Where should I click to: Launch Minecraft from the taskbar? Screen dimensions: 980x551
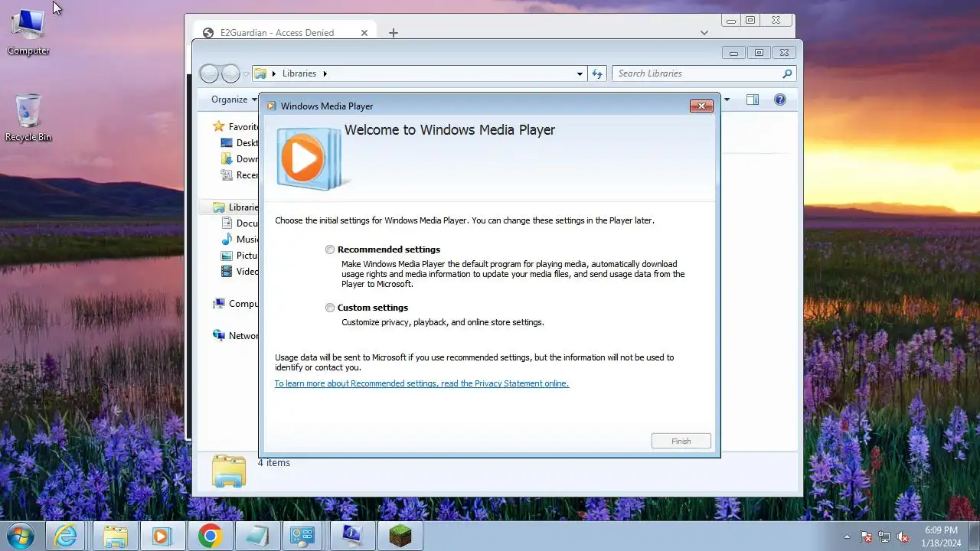400,536
